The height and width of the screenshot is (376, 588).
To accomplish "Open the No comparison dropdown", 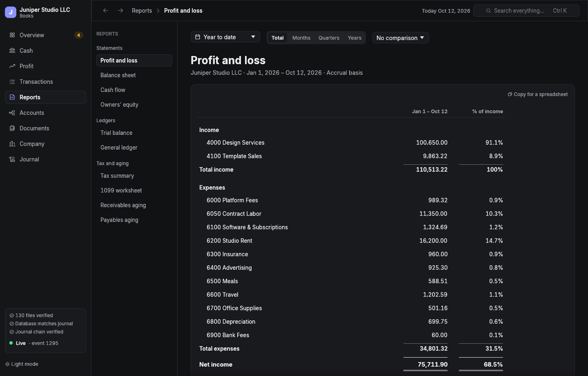I will pyautogui.click(x=401, y=38).
